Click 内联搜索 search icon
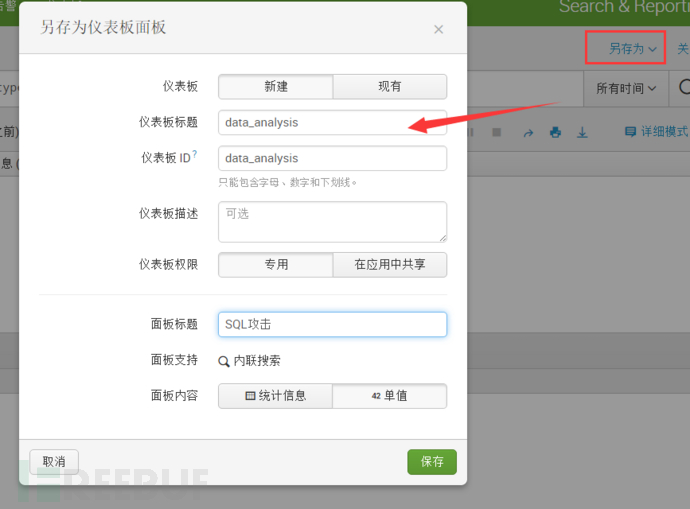690x509 pixels. click(x=224, y=362)
